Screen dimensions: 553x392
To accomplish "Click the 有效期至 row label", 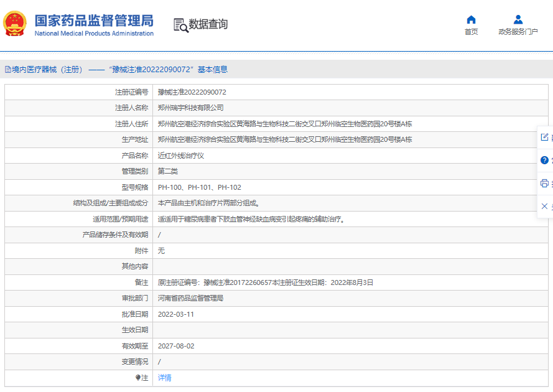I will click(135, 346).
